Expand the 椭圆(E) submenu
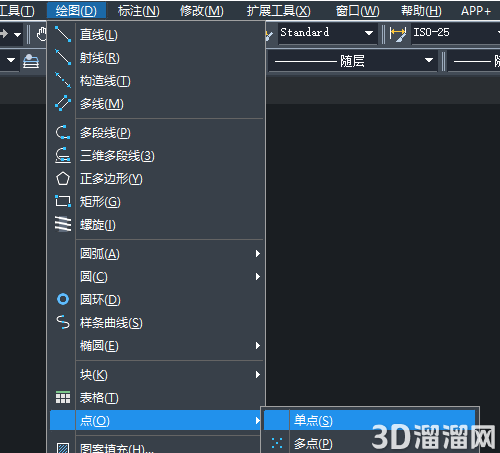This screenshot has height=453, width=500. tap(157, 346)
